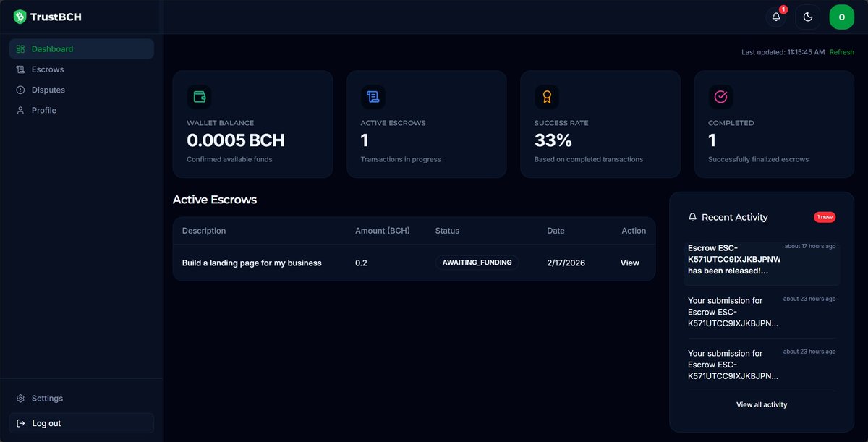Click the 0.0005 BCH balance value
Screen dimensions: 868x442
click(236, 140)
